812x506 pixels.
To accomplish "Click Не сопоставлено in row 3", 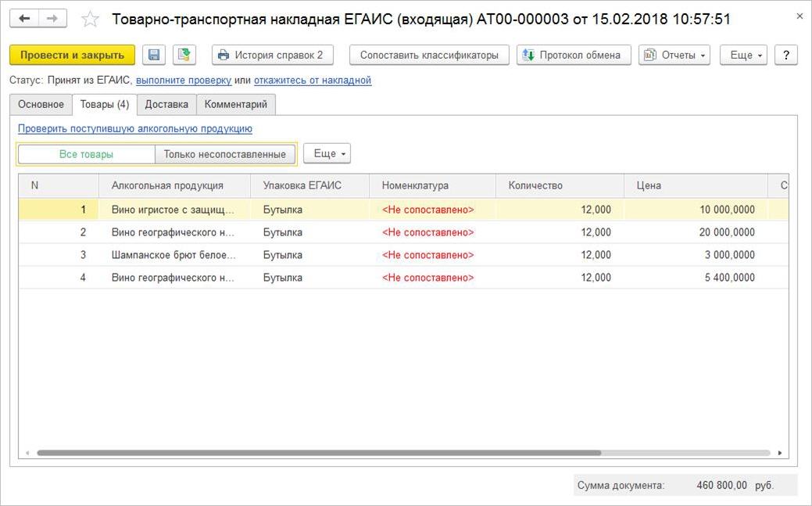I will coord(427,255).
